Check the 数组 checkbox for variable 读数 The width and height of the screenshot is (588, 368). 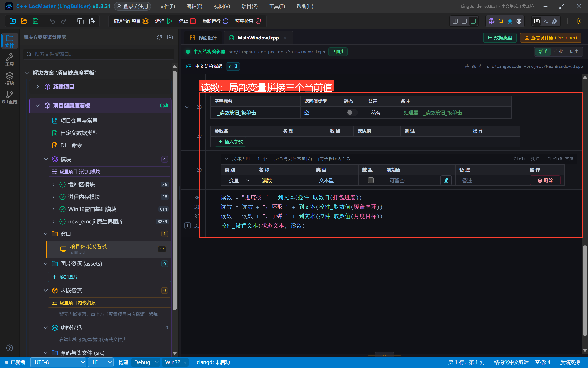[x=371, y=180]
